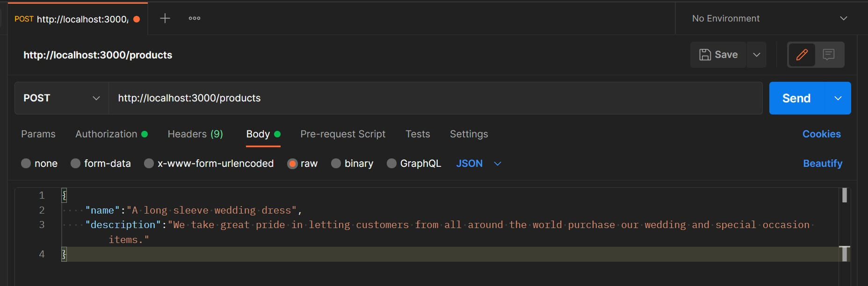The width and height of the screenshot is (868, 286).
Task: Open the Headers (9) tab
Action: 195,134
